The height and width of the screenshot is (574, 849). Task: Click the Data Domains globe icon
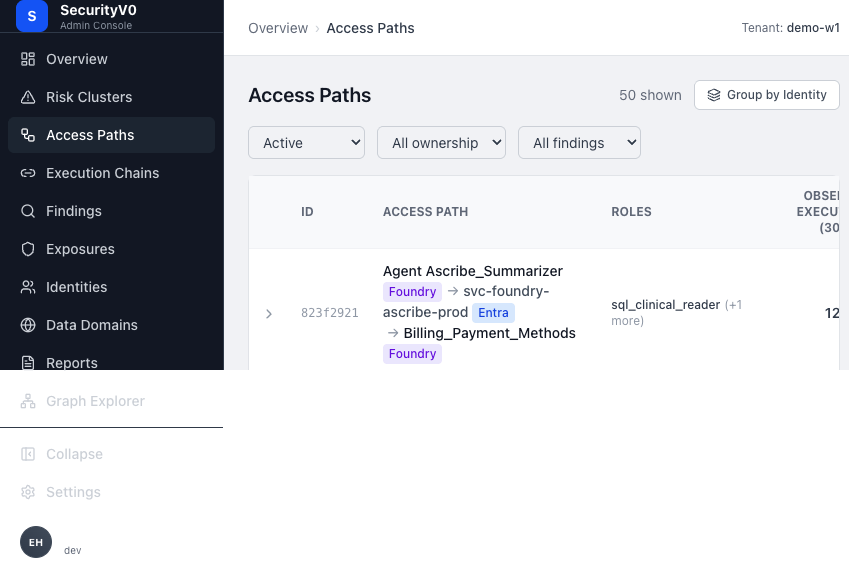coord(28,325)
